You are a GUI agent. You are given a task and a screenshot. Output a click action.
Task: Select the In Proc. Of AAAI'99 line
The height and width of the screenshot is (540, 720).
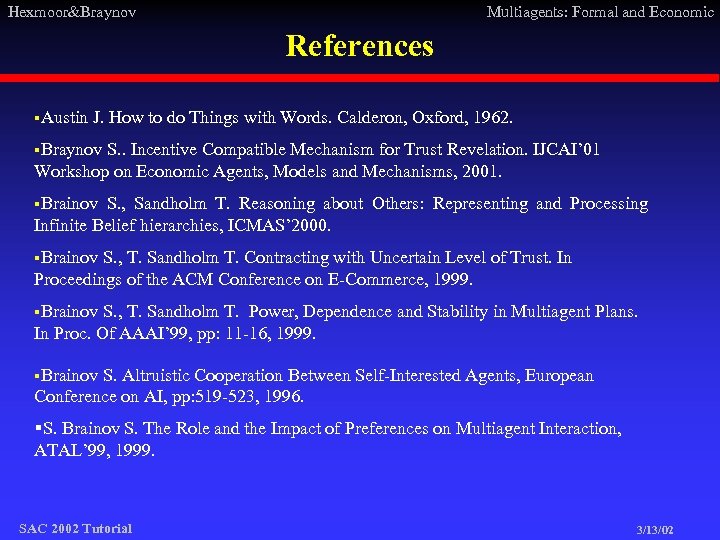174,333
